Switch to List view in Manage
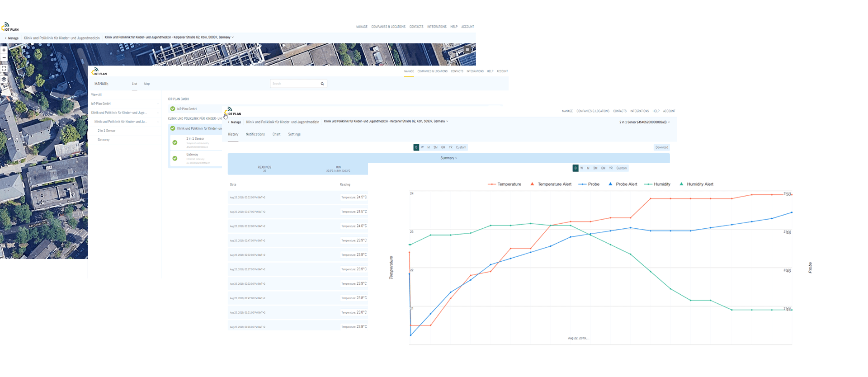Screen dimensions: 868x377 (134, 84)
